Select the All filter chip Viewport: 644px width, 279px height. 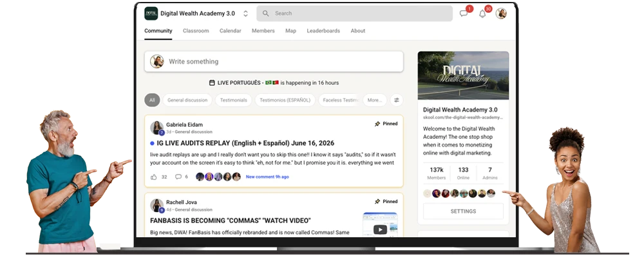point(152,100)
